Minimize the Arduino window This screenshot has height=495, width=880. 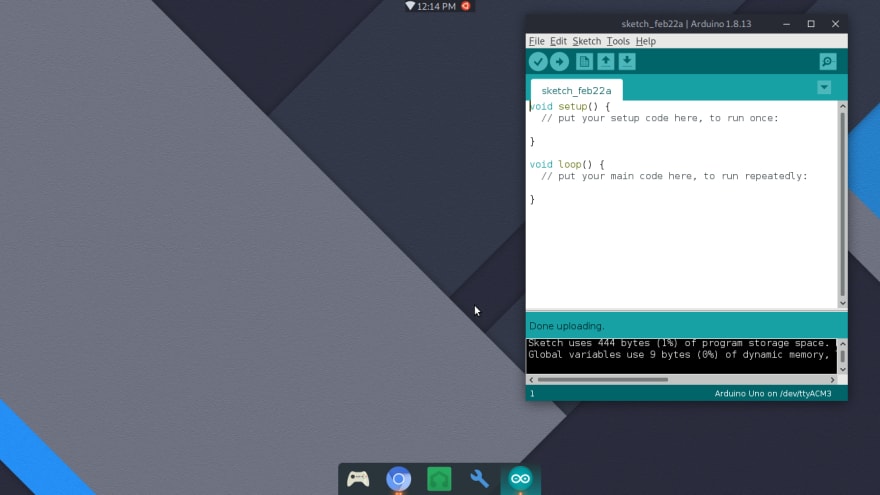786,24
